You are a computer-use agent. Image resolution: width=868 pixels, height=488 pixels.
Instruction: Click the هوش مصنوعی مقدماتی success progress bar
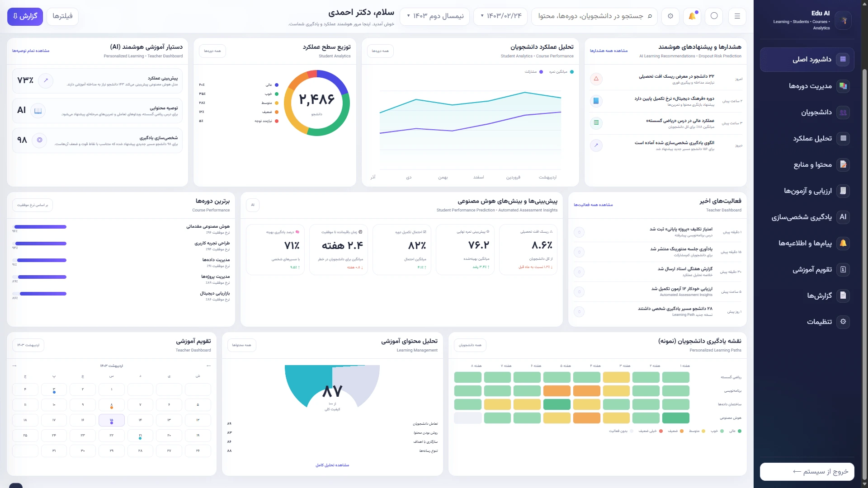point(40,227)
